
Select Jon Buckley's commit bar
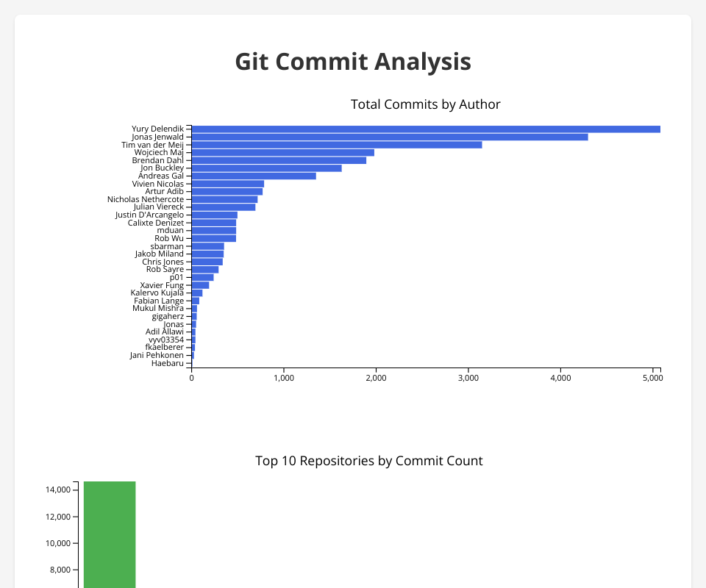(266, 168)
